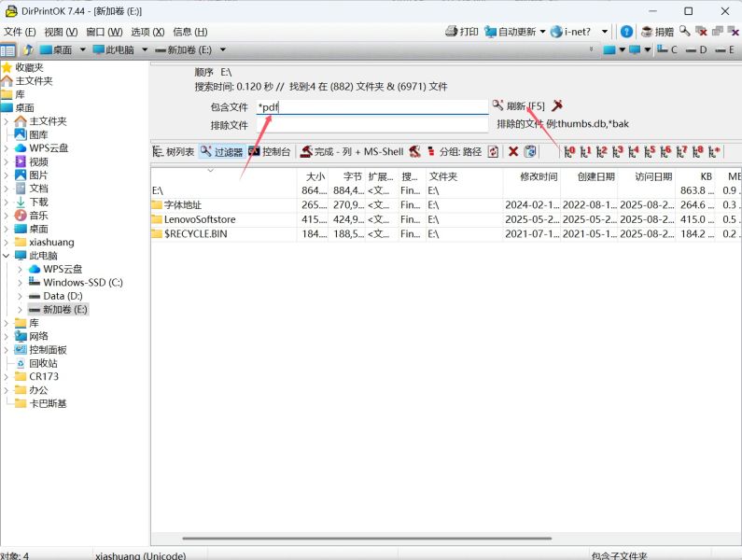Click the windows icon with red X
Screen dimensions: 742x560
701,31
